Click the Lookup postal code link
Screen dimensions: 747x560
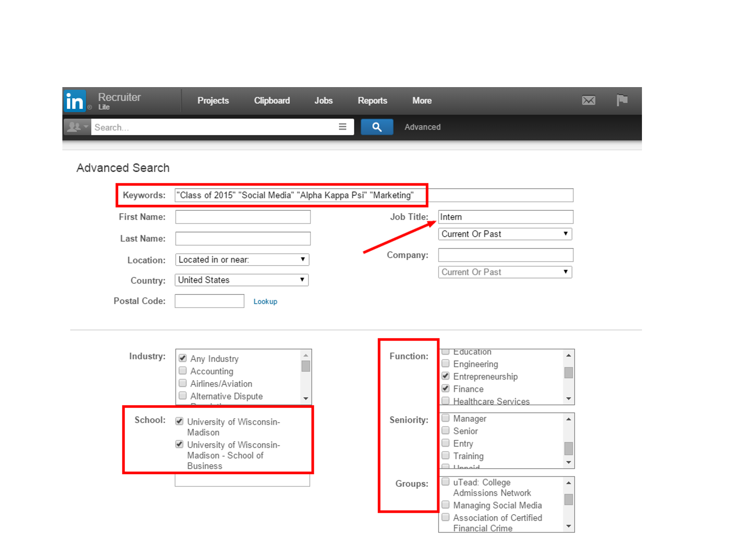pyautogui.click(x=265, y=302)
